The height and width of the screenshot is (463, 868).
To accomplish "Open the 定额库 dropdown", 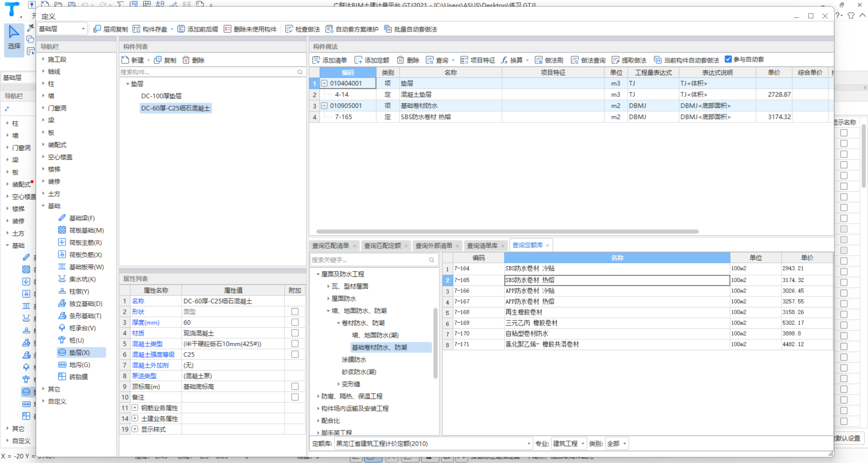I will (x=433, y=443).
